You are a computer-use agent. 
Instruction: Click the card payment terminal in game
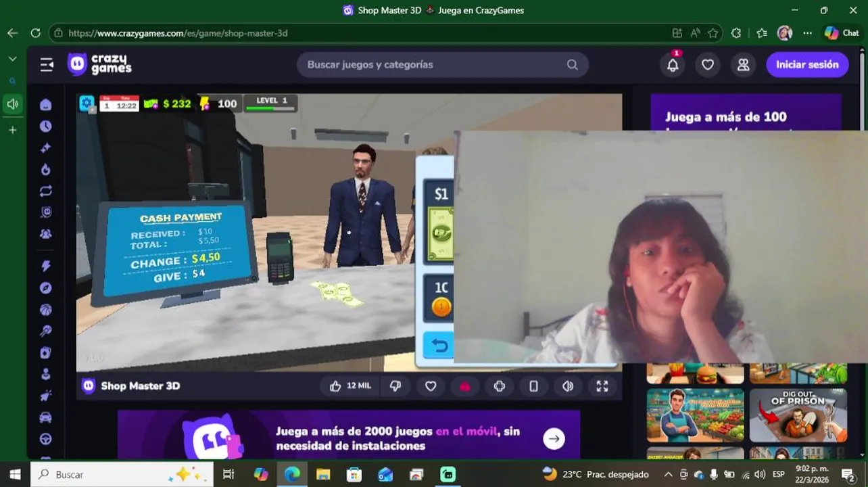point(279,258)
